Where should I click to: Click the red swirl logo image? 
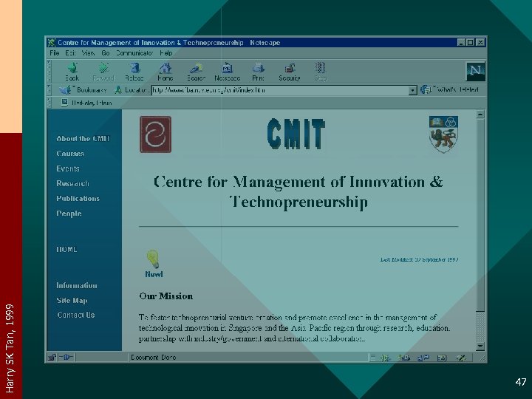coord(155,134)
